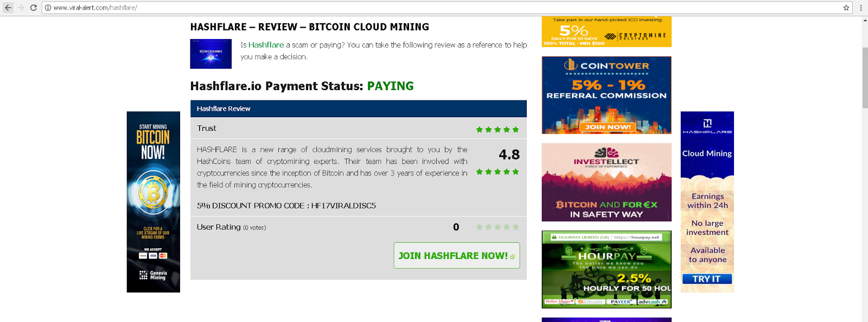The height and width of the screenshot is (322, 868).
Task: Click the HASHFLARE – REVIEW page heading
Action: click(x=310, y=27)
